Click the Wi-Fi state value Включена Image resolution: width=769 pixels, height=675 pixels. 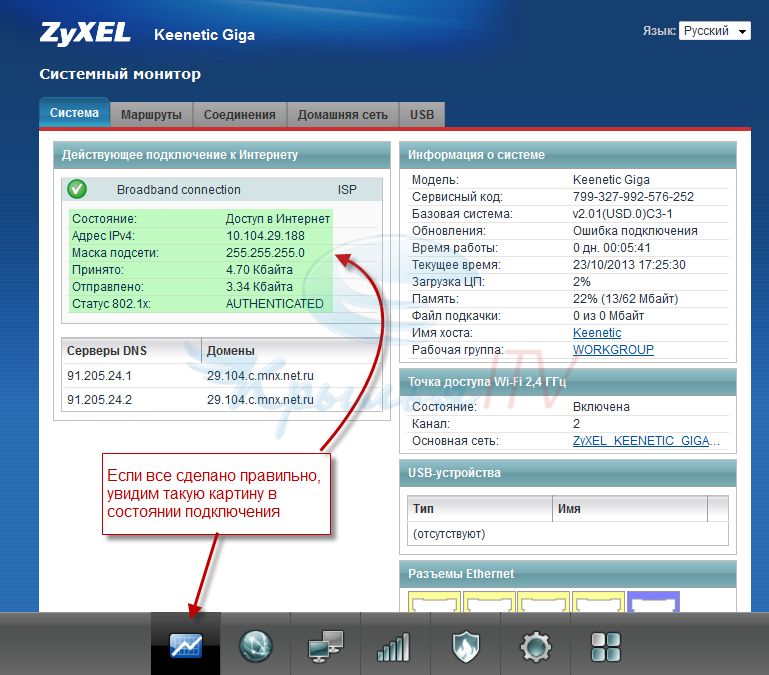(x=601, y=407)
